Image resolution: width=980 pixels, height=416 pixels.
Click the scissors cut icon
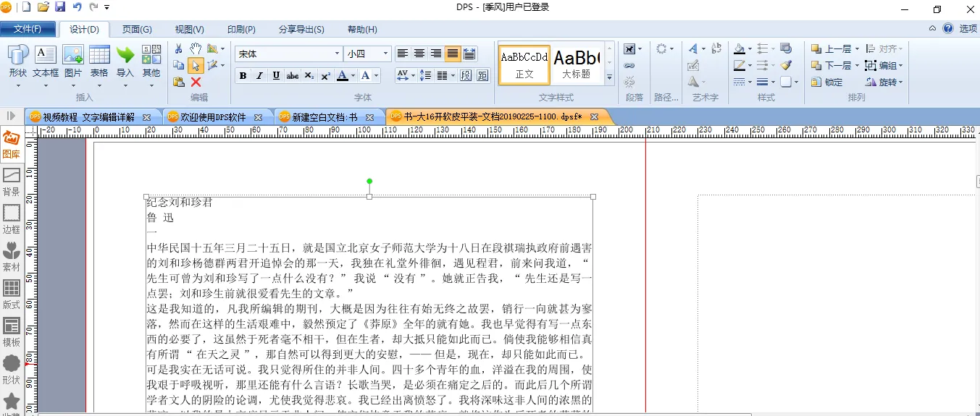click(x=179, y=48)
